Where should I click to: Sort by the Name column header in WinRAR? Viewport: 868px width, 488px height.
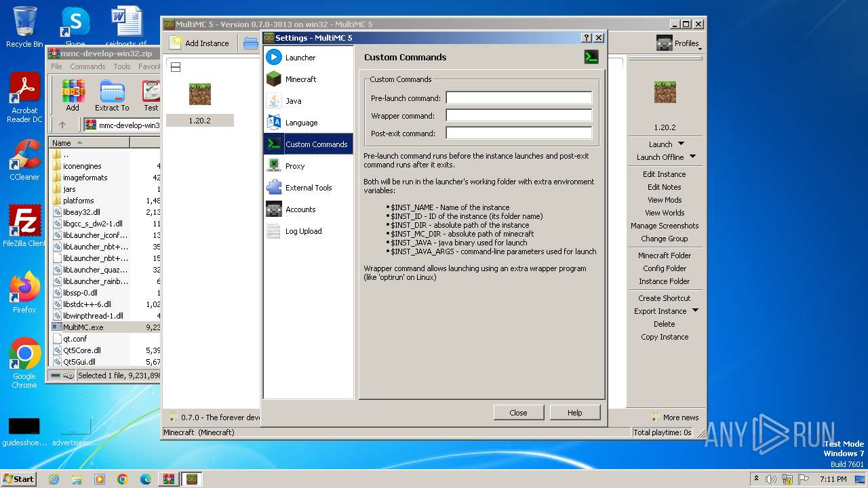89,143
